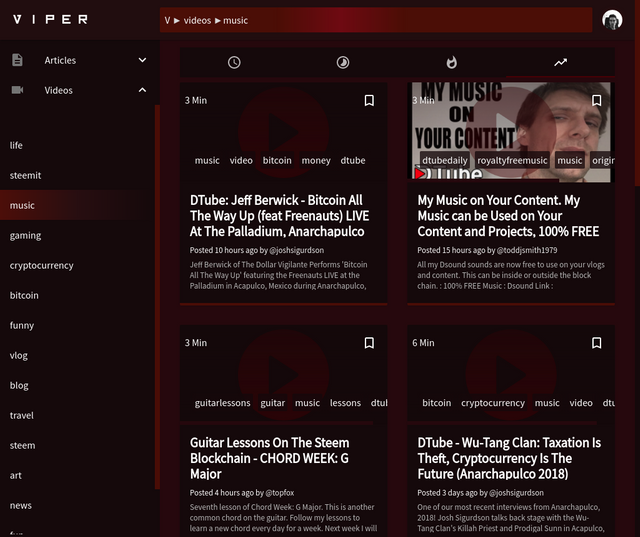Click the video tag on Berwick video
640x537 pixels.
241,160
